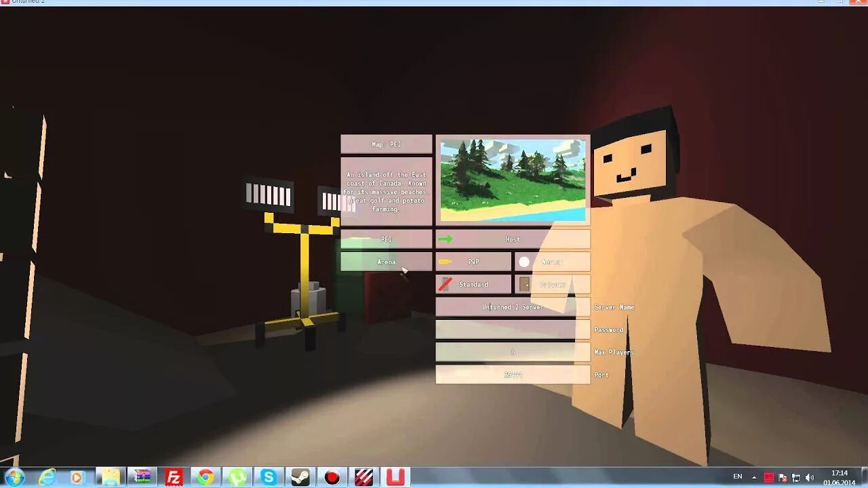Open FileZilla from the taskbar
This screenshot has height=488, width=868.
(x=174, y=477)
